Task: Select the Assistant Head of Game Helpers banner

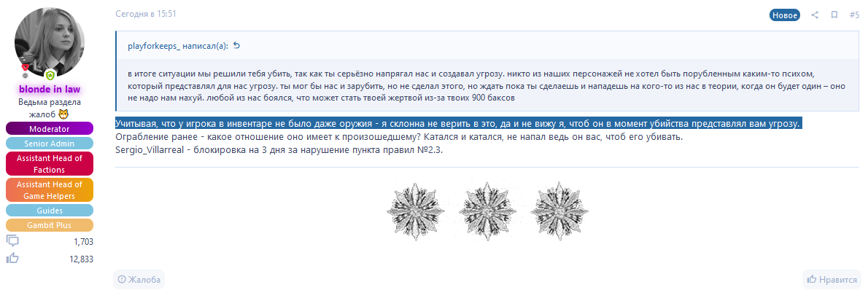Action: coord(50,189)
